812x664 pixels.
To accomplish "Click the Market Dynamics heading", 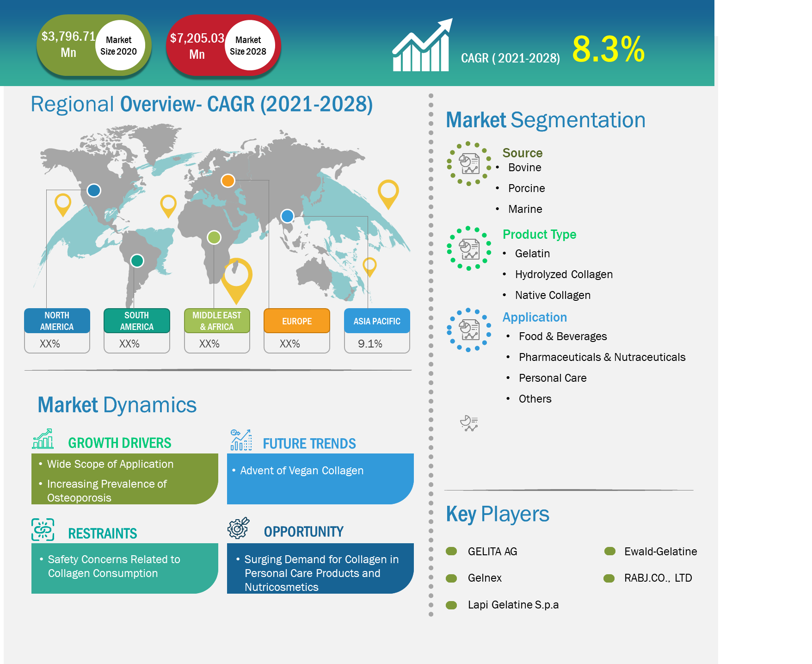I will [117, 405].
